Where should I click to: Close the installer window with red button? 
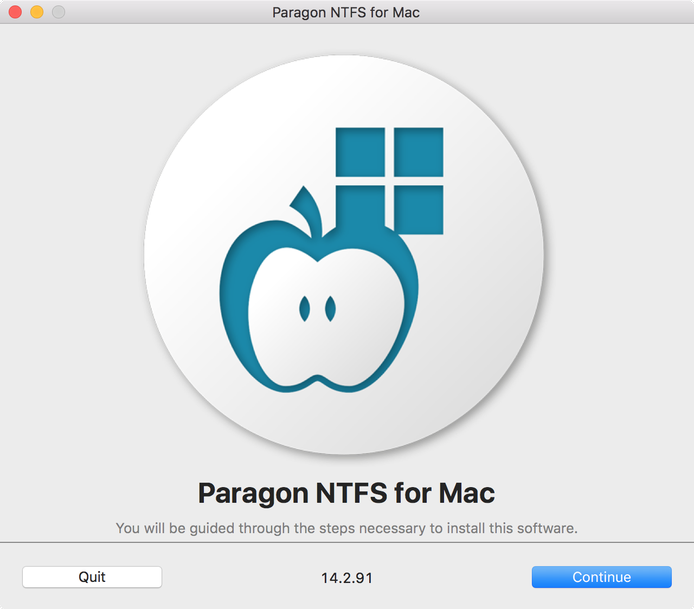(15, 12)
